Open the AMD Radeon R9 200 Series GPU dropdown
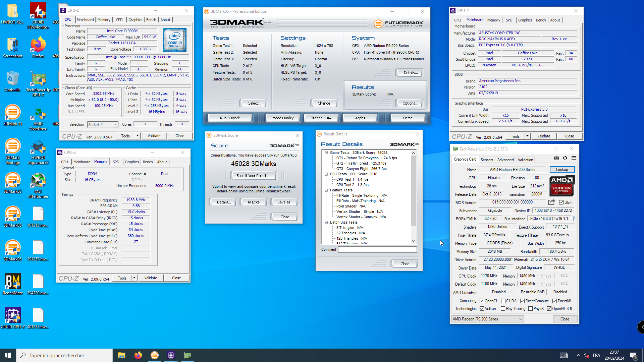The image size is (644, 362). tap(487, 319)
